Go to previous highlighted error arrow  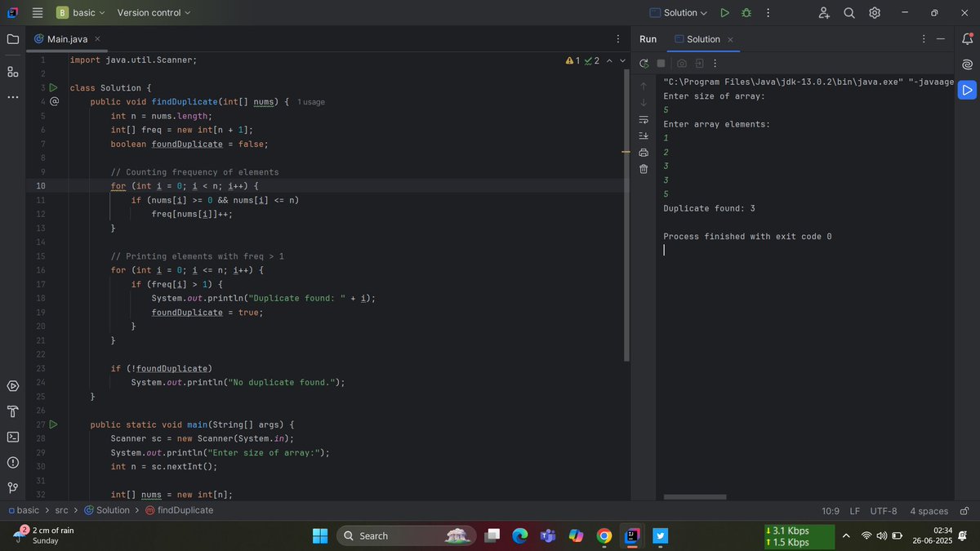609,61
